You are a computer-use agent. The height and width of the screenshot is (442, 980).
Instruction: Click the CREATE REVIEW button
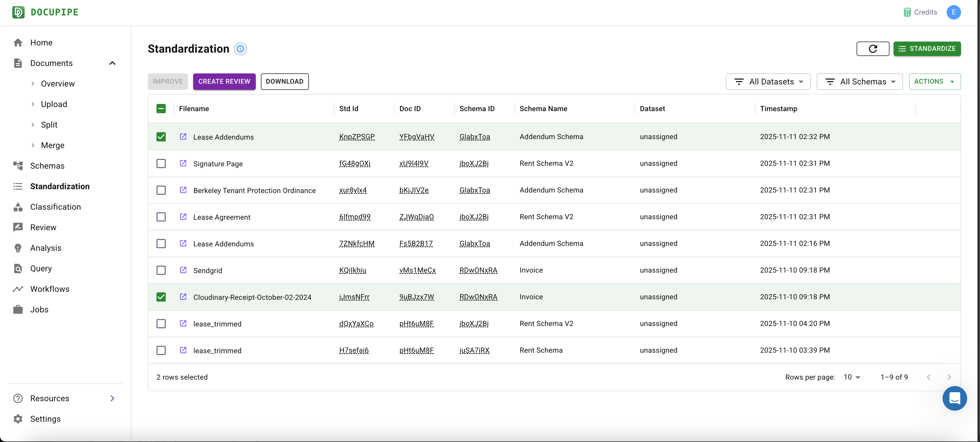[224, 81]
